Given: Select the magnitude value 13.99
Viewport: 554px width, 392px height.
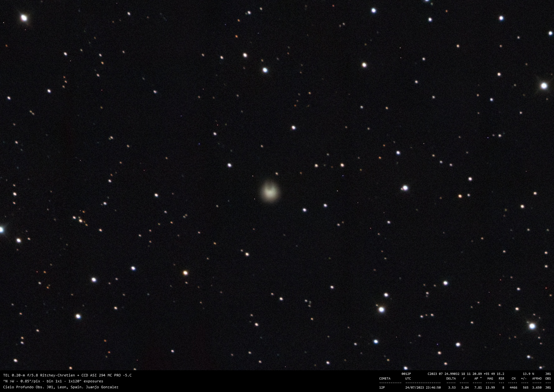Looking at the screenshot, I should coord(490,388).
